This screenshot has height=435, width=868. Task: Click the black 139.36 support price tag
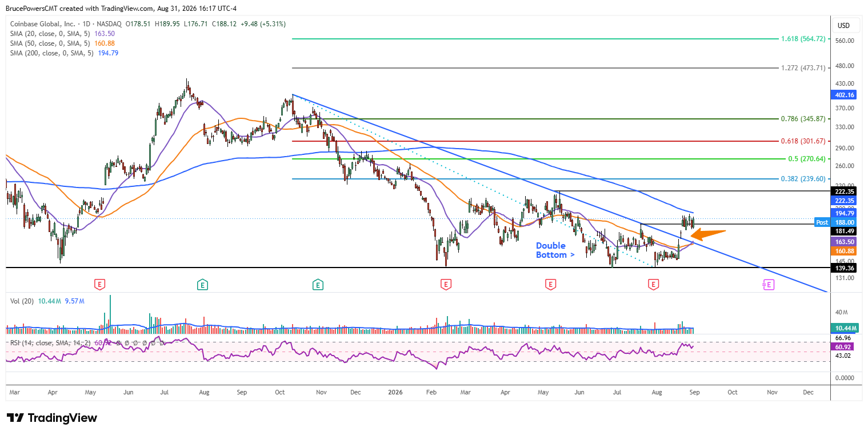point(844,268)
